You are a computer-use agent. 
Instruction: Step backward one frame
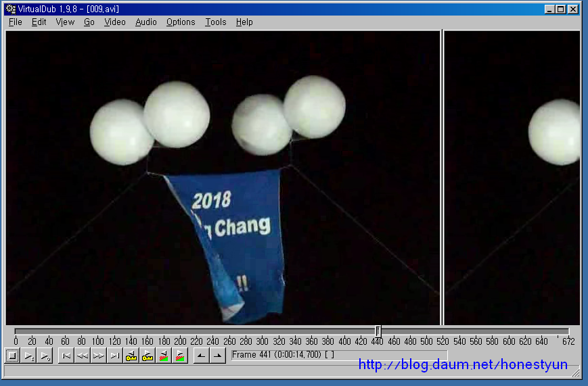(x=82, y=356)
